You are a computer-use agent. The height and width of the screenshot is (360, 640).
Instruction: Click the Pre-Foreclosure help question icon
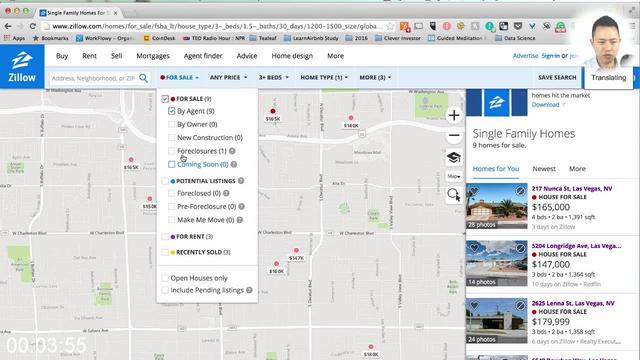pyautogui.click(x=242, y=207)
